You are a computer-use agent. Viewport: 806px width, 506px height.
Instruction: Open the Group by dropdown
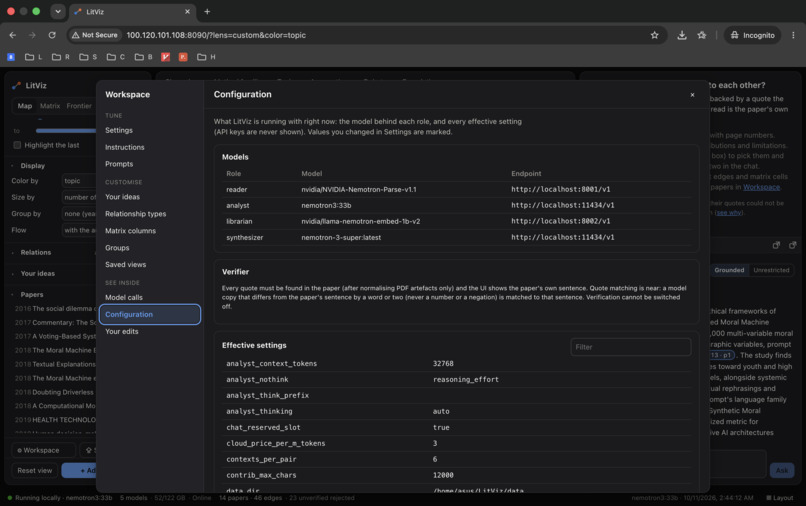pyautogui.click(x=79, y=214)
